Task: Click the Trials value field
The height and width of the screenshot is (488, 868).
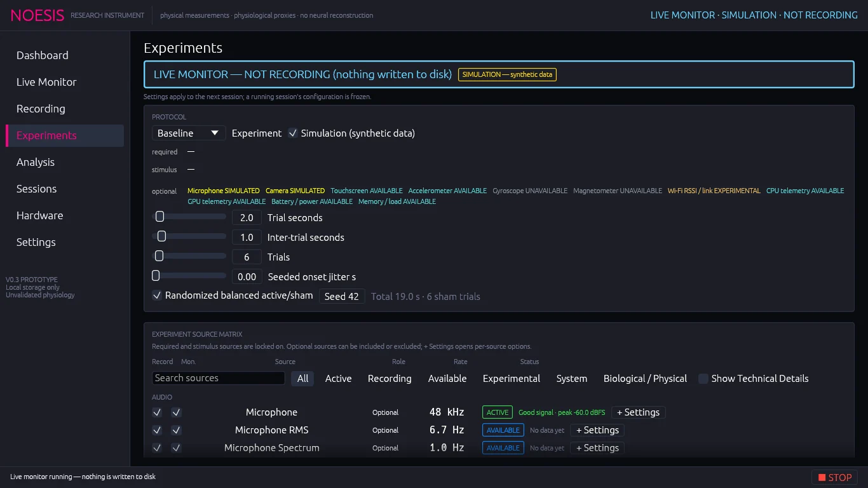Action: [247, 257]
